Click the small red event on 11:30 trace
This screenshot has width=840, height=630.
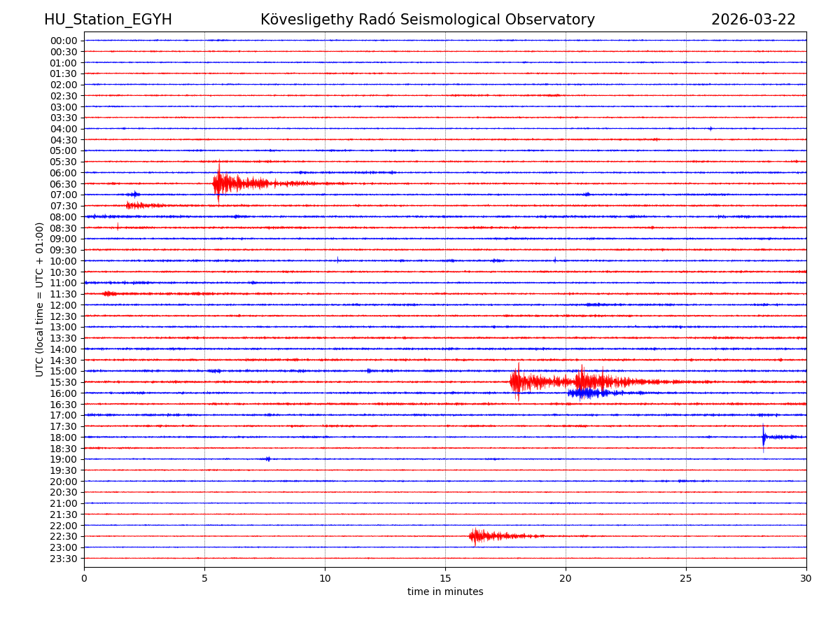108,294
